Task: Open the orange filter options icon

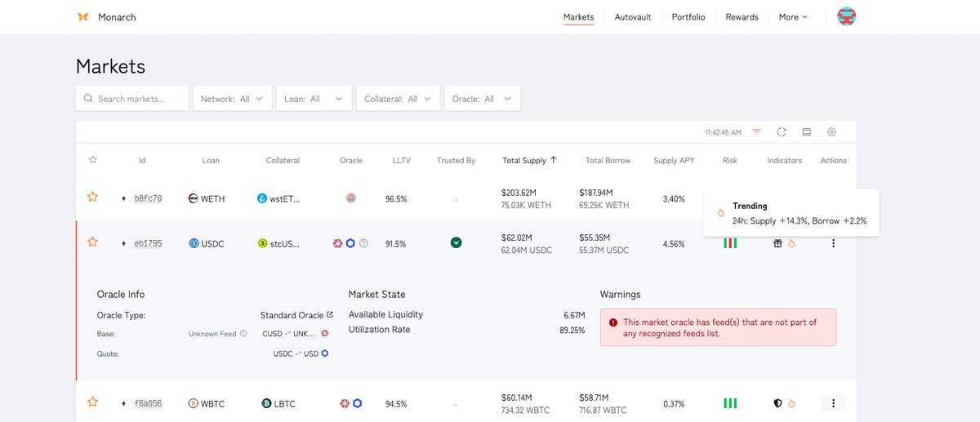Action: tap(757, 131)
